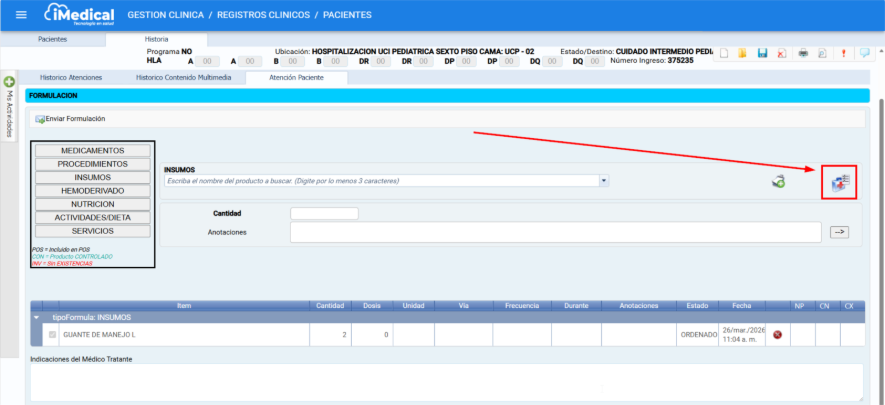Click the printer icon in toolbar
The height and width of the screenshot is (405, 885).
802,53
